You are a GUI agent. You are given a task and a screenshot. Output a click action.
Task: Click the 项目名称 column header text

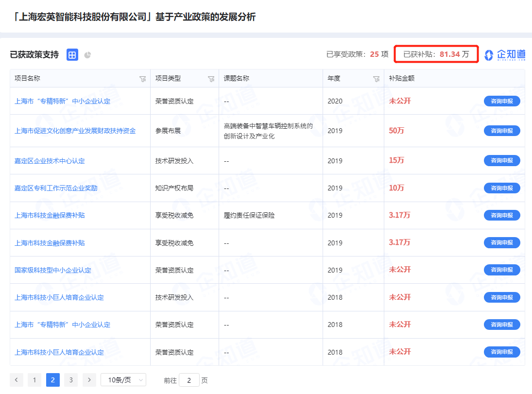click(27, 78)
